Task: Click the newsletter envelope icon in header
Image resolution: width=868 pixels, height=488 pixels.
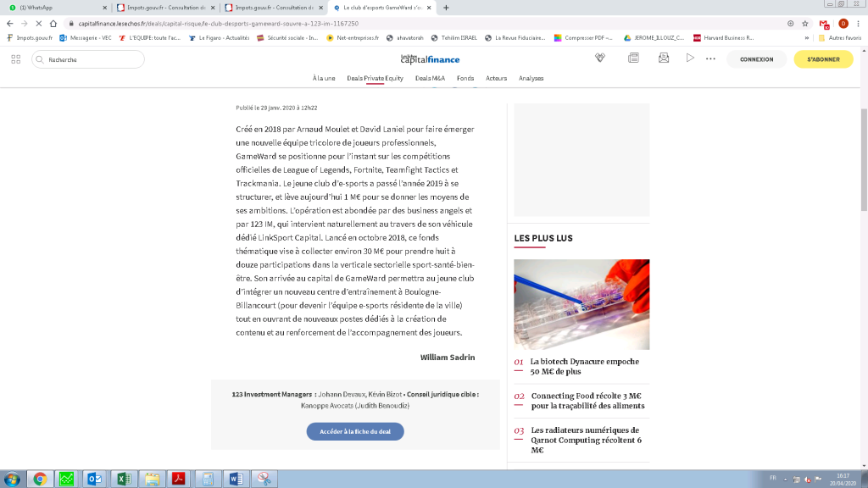Action: (663, 58)
